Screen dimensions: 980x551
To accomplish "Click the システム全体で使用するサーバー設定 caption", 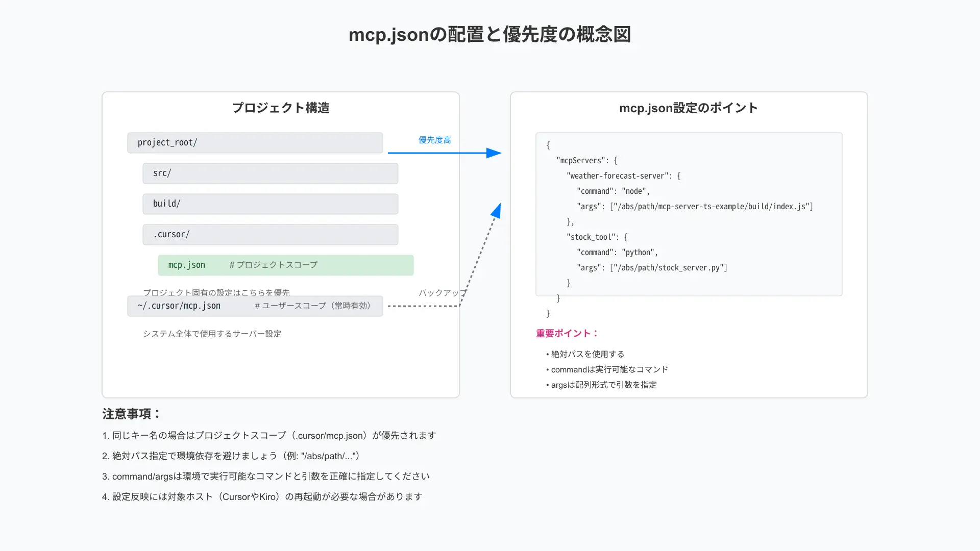I will pyautogui.click(x=212, y=334).
